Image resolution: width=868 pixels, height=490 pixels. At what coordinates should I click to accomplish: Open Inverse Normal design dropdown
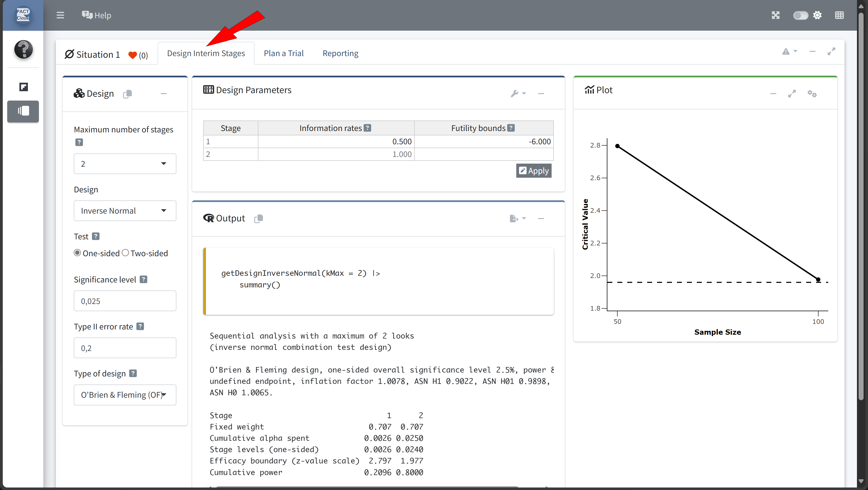[x=125, y=211]
